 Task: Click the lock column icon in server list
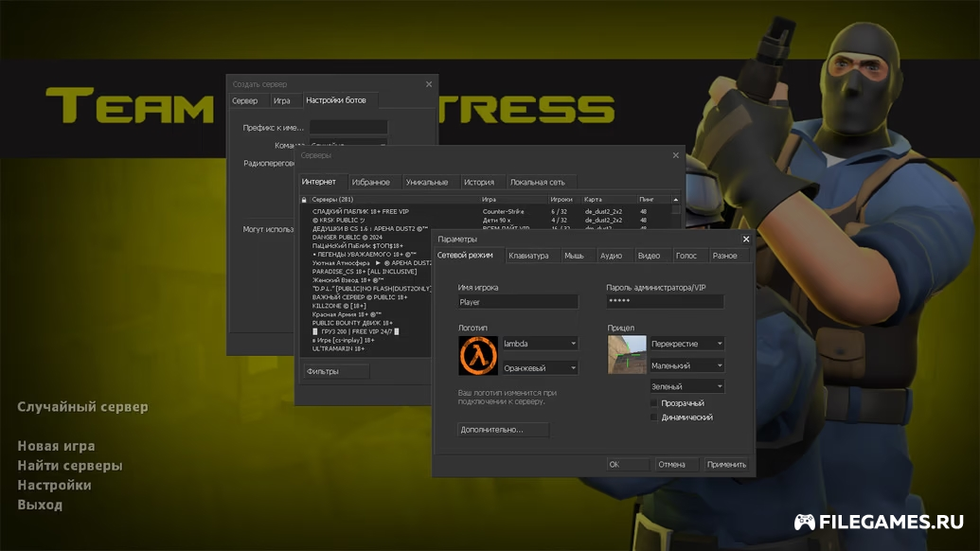pos(304,199)
